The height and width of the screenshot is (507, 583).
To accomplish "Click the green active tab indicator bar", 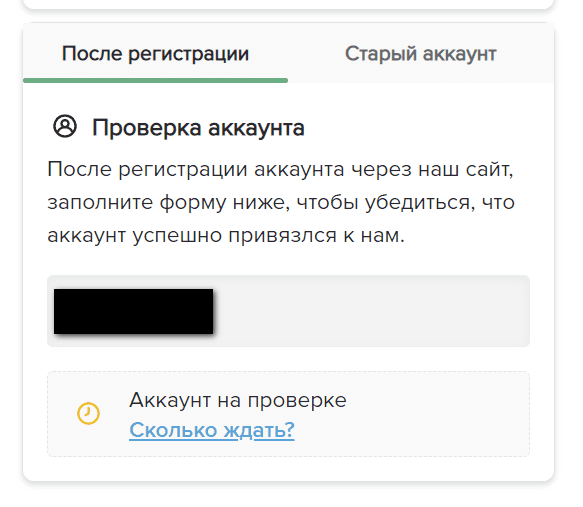I will tap(155, 80).
